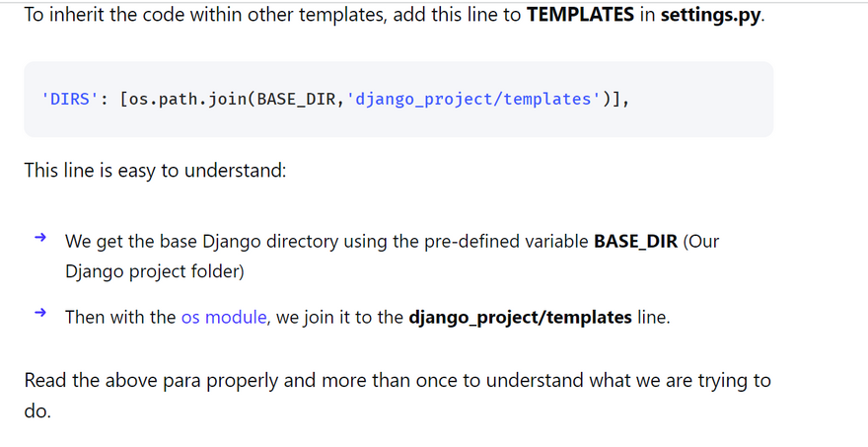Viewport: 868px width, 447px height.
Task: Click bold BASE_DIR in the first bullet
Action: 635,242
